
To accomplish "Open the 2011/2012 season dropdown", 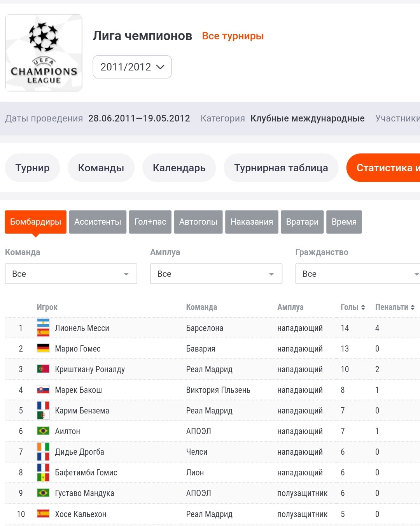I will (132, 67).
